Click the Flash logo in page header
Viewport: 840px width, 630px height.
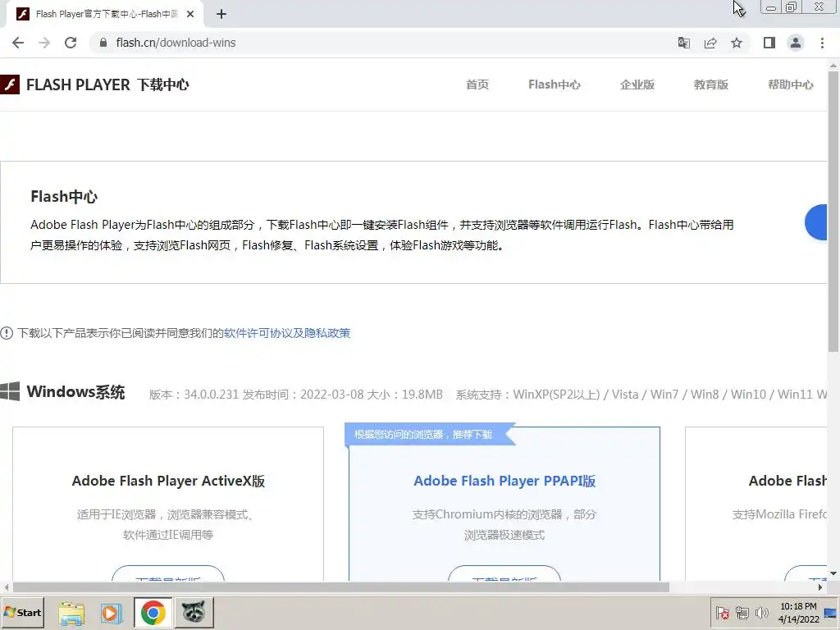click(x=10, y=84)
